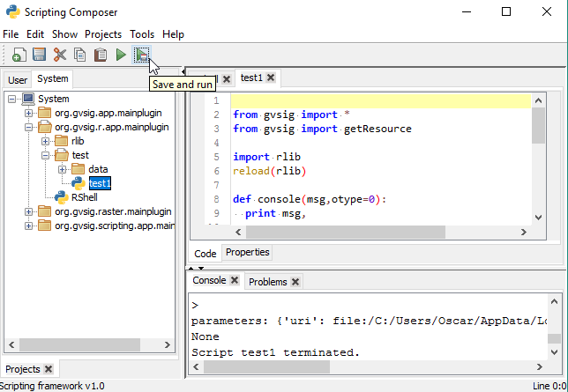Open the Problems tab

click(267, 282)
